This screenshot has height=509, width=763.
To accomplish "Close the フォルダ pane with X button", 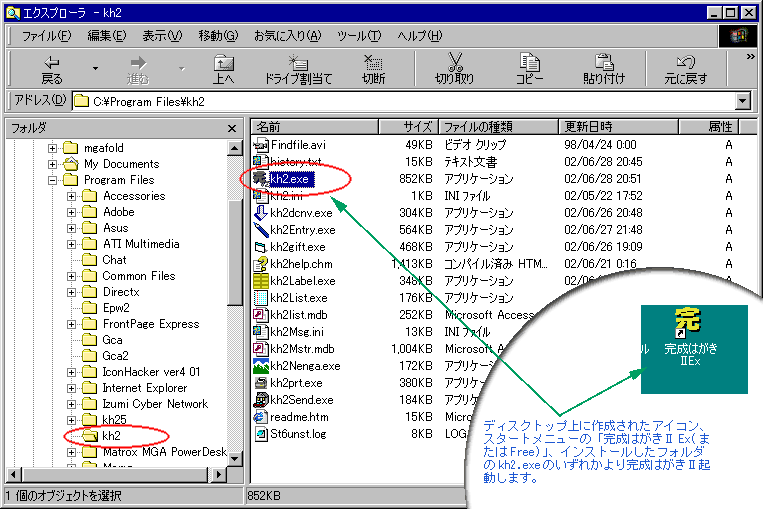I will click(233, 128).
